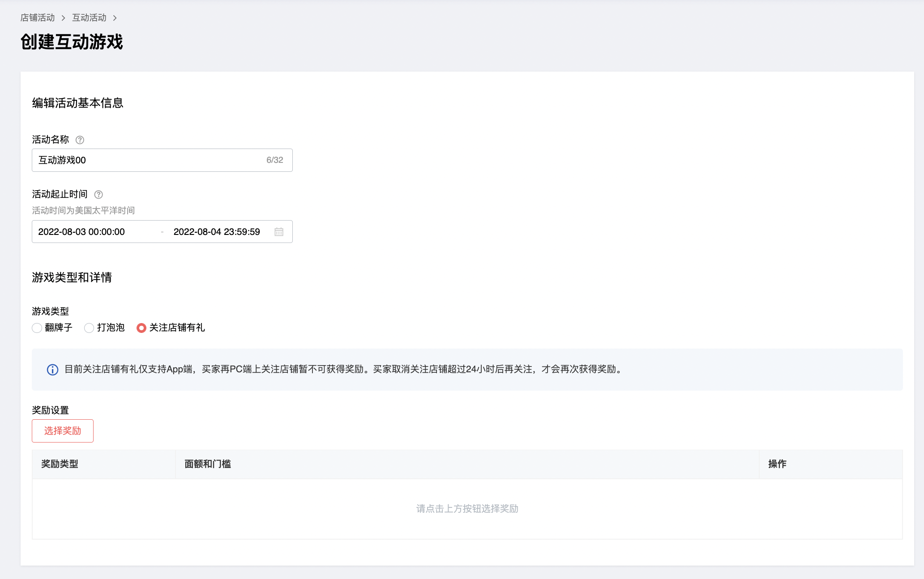Click chevron after 店铺活动 breadcrumb
The width and height of the screenshot is (924, 579).
pyautogui.click(x=63, y=18)
